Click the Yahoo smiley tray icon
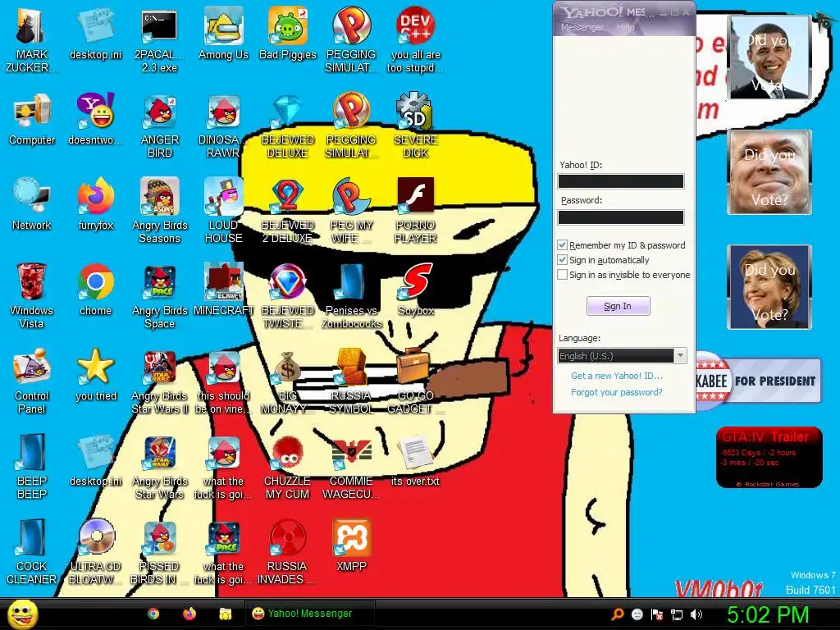 637,614
